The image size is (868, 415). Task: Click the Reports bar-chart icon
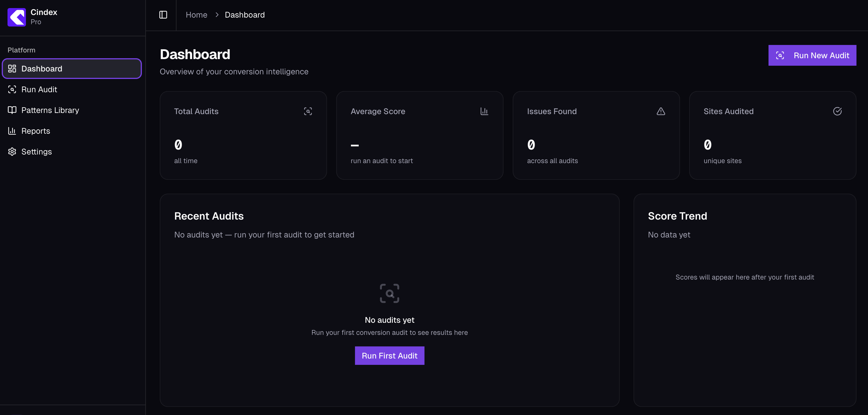point(12,131)
